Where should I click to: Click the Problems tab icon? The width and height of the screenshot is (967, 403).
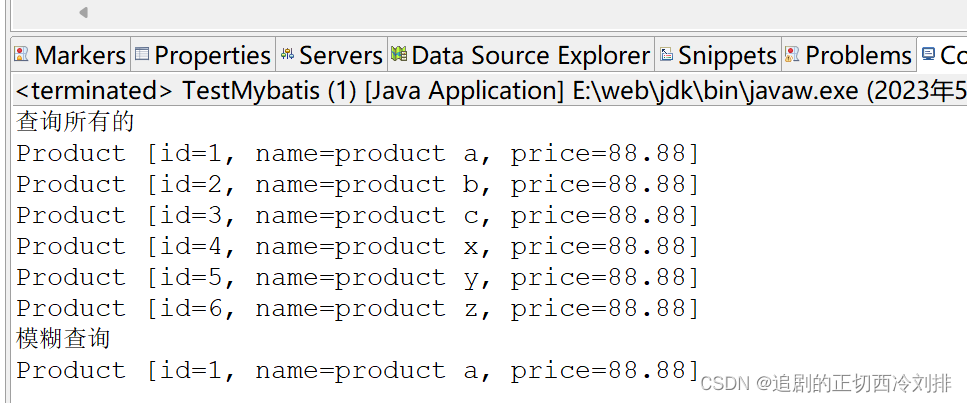[792, 55]
